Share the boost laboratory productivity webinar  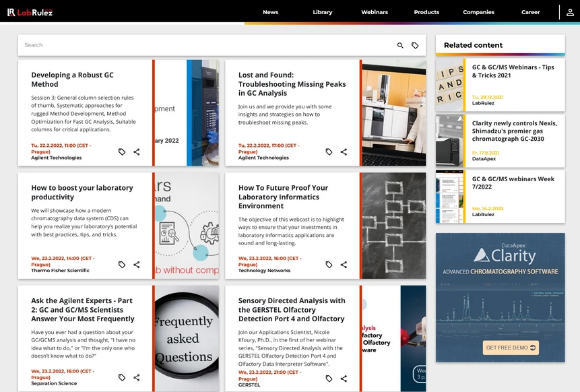tap(137, 265)
